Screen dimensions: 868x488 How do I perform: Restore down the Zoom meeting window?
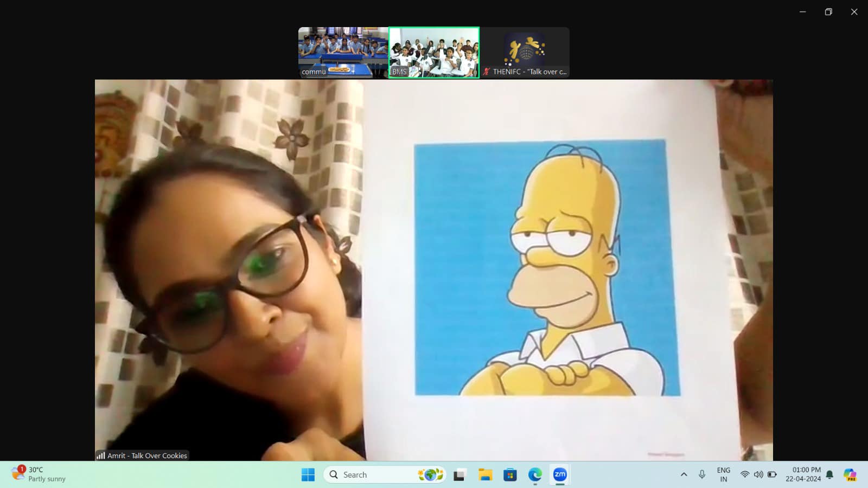pos(828,12)
